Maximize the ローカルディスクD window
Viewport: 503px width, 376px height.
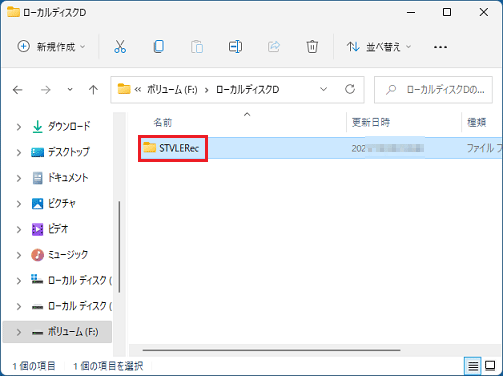[447, 12]
